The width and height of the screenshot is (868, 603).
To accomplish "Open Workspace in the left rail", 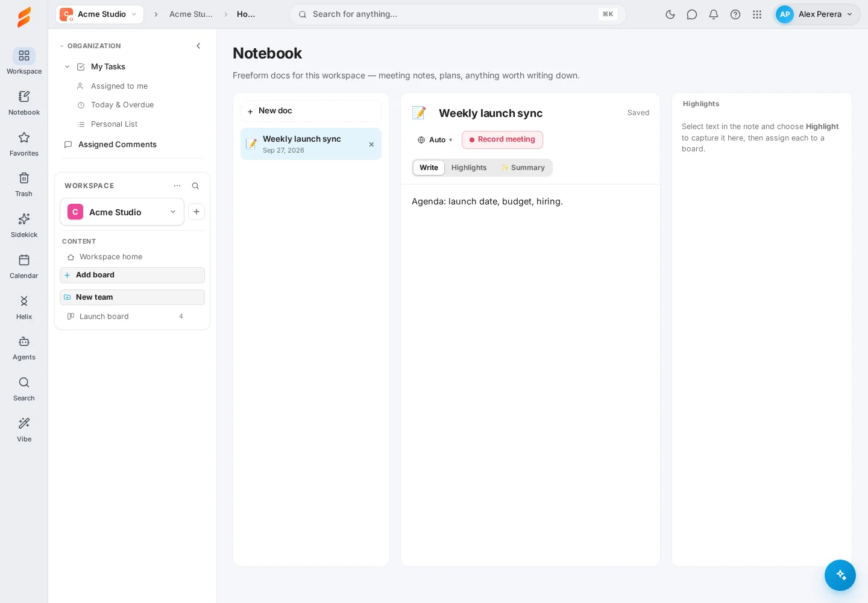I will [x=24, y=62].
